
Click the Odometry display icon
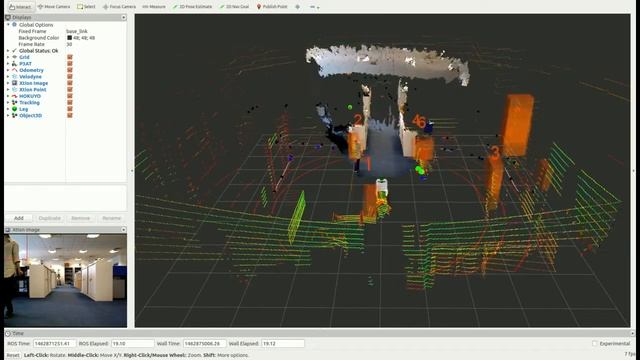15,70
